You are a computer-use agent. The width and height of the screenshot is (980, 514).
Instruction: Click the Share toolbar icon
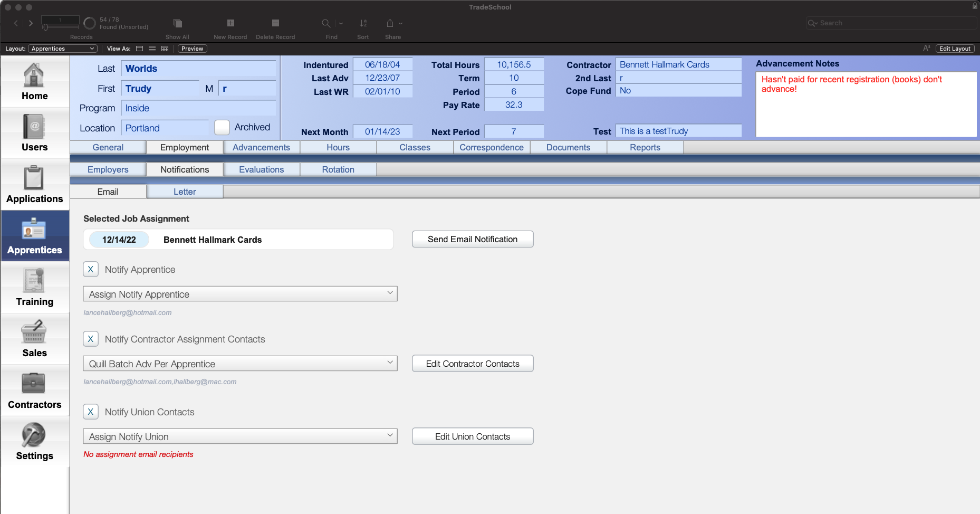tap(390, 23)
